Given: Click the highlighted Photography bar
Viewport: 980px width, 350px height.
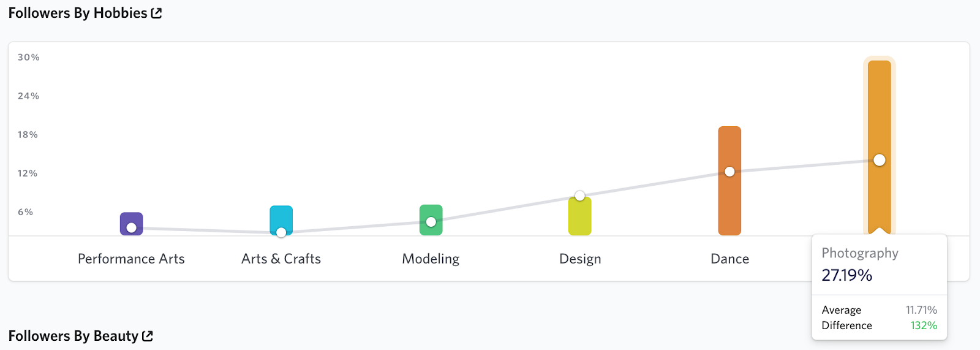Looking at the screenshot, I should 880,147.
